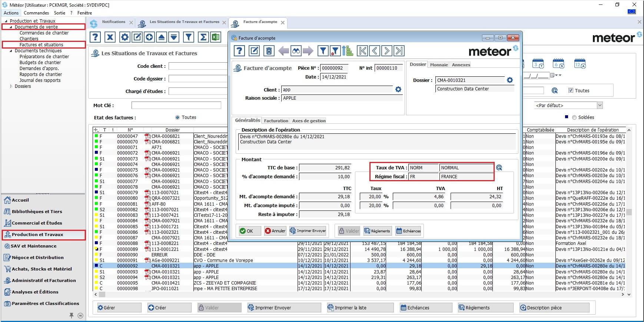This screenshot has height=322, width=644.
Task: Click refresh icon beside Taux de TVA
Action: (499, 168)
